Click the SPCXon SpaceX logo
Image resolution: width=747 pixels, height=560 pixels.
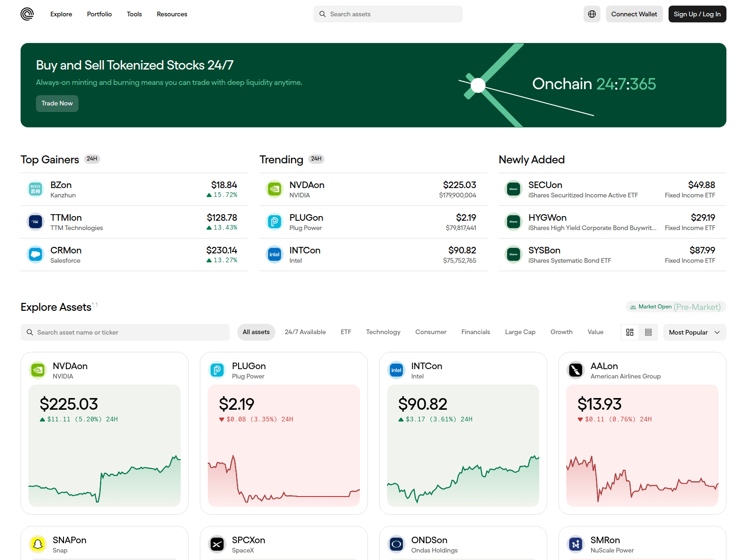[x=217, y=545]
